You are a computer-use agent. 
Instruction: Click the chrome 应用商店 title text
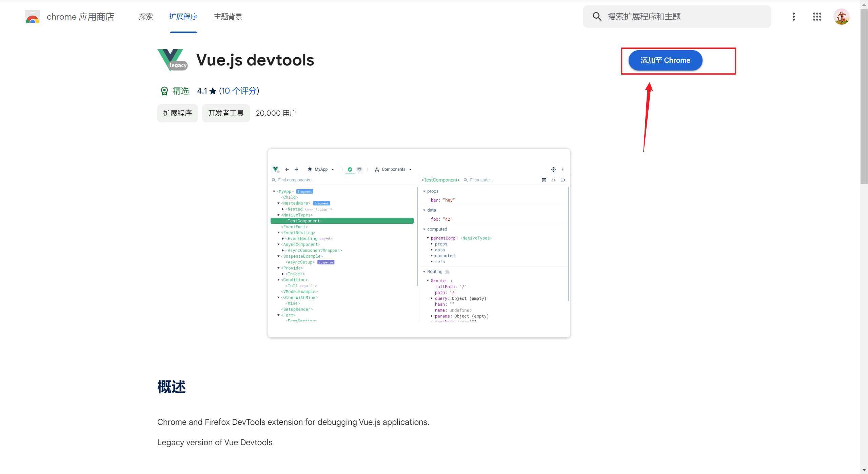pyautogui.click(x=80, y=17)
